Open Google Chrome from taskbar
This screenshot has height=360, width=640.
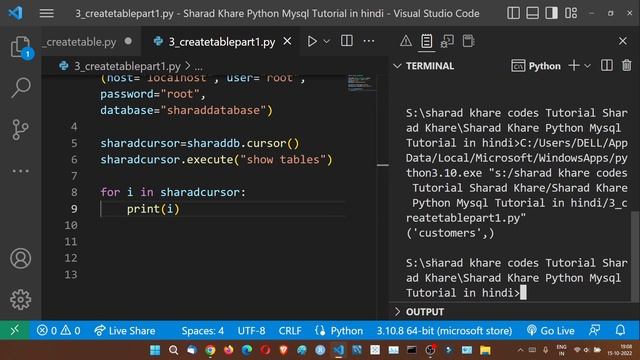click(210, 350)
